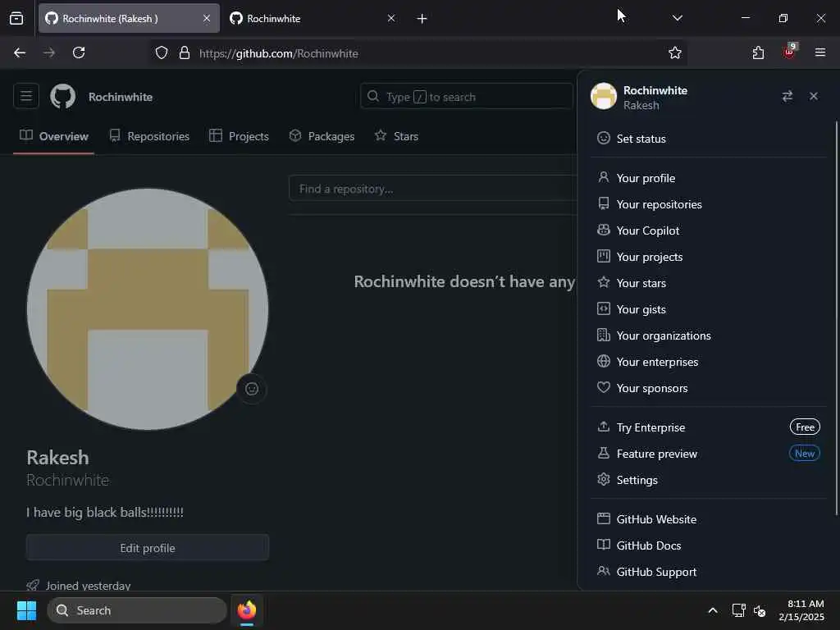Switch to the Overview tab

click(53, 136)
